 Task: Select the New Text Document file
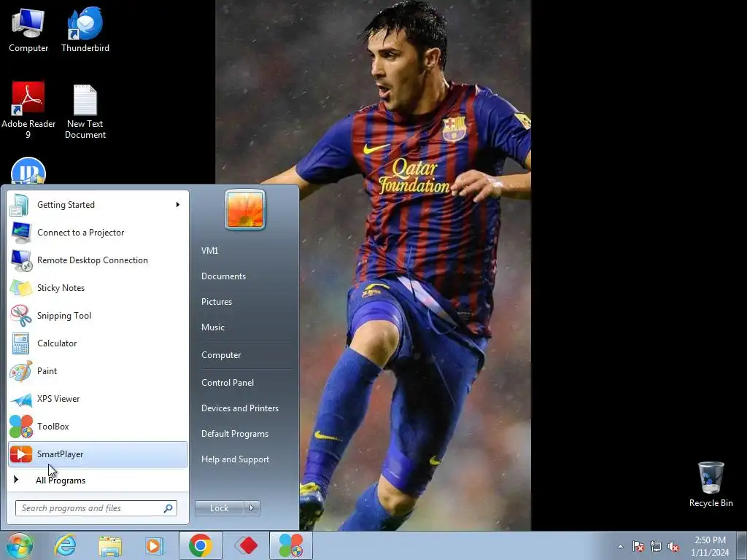pyautogui.click(x=85, y=112)
